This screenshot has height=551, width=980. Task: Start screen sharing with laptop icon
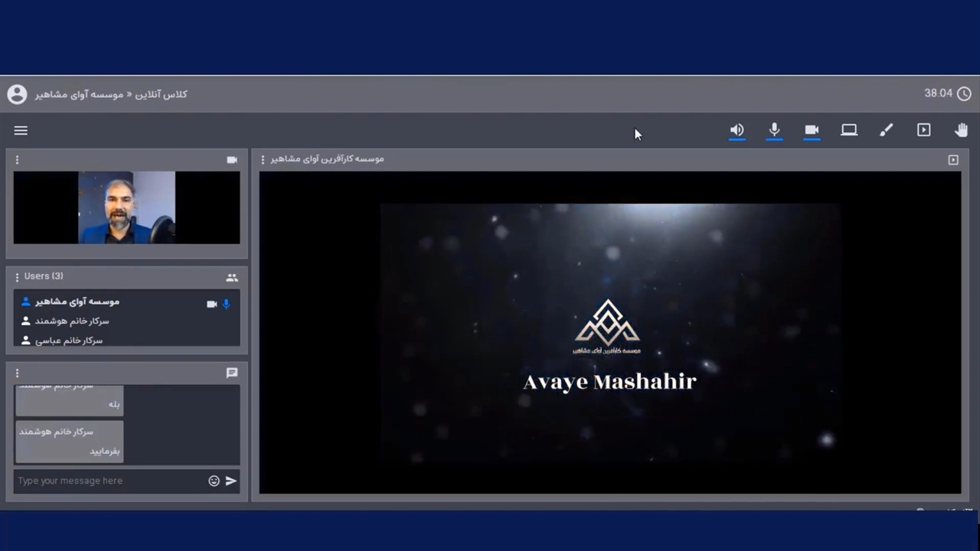(849, 130)
